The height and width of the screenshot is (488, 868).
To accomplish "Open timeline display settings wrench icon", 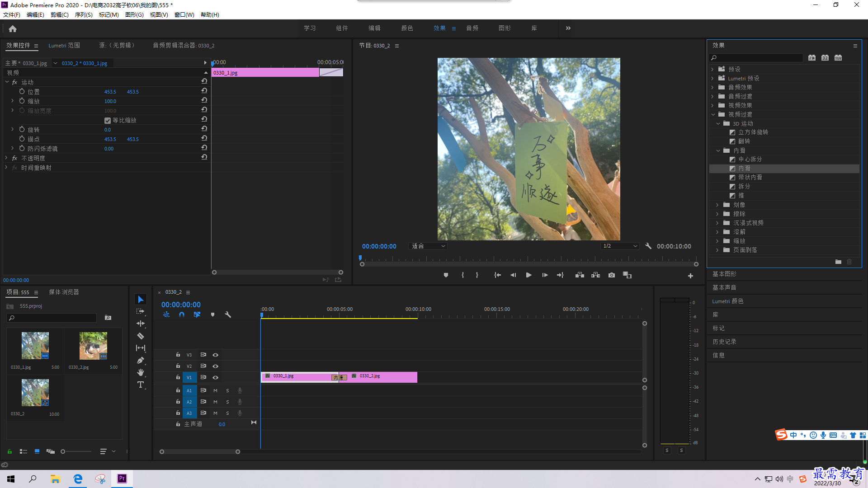I will click(228, 314).
